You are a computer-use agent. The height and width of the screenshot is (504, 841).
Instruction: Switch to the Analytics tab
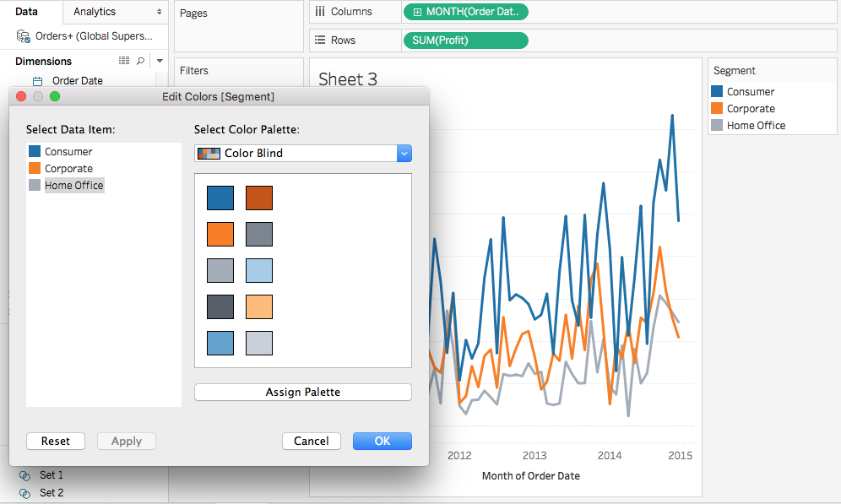pyautogui.click(x=95, y=12)
